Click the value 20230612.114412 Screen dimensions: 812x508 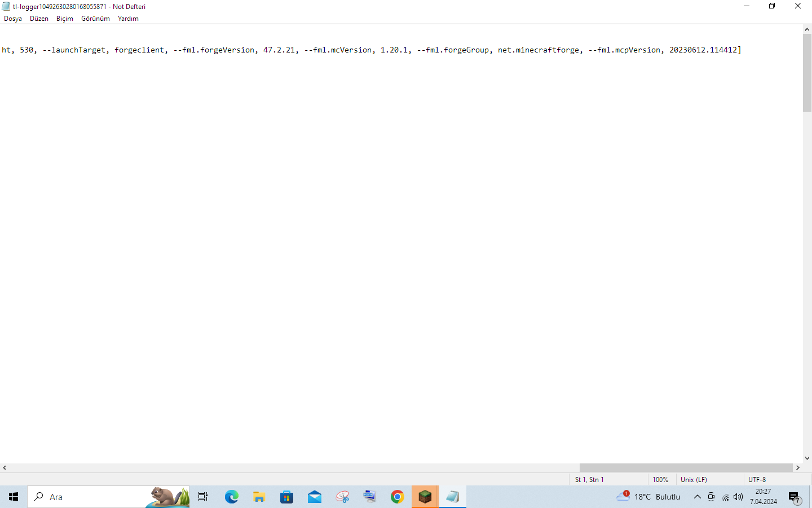(703, 50)
